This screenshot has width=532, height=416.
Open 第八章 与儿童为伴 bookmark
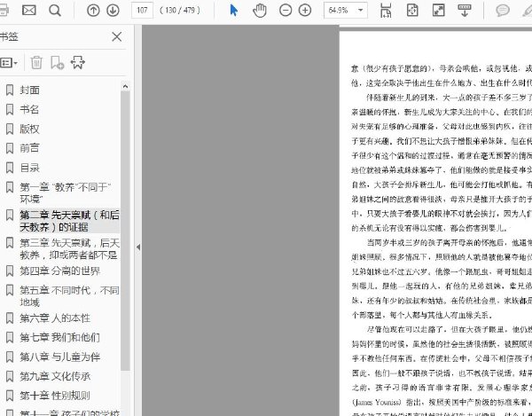point(60,357)
